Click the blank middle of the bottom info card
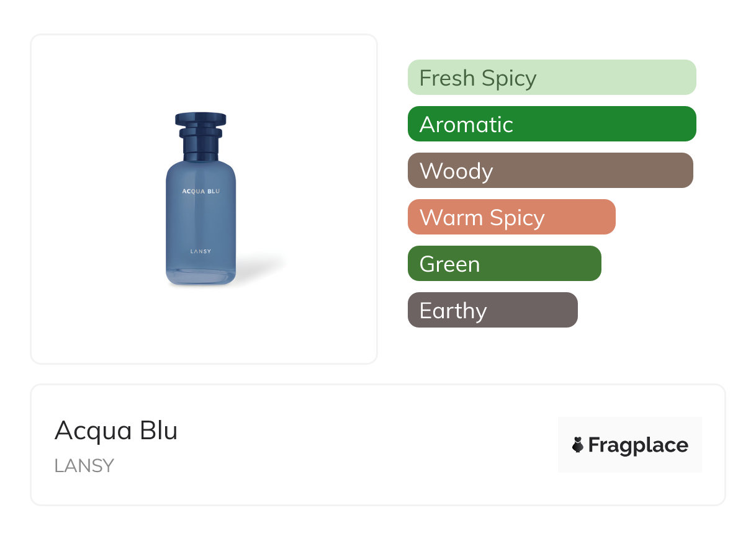The width and height of the screenshot is (756, 536). coord(366,445)
